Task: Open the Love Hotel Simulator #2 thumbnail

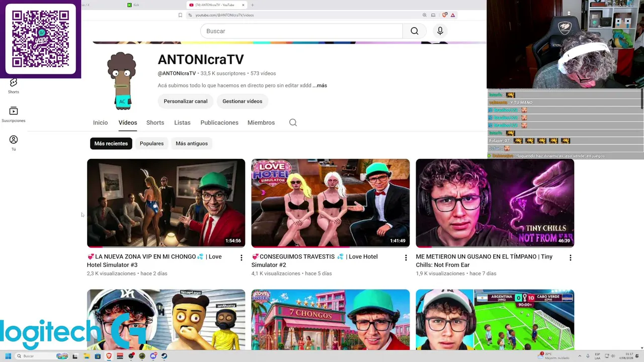Action: click(x=331, y=203)
